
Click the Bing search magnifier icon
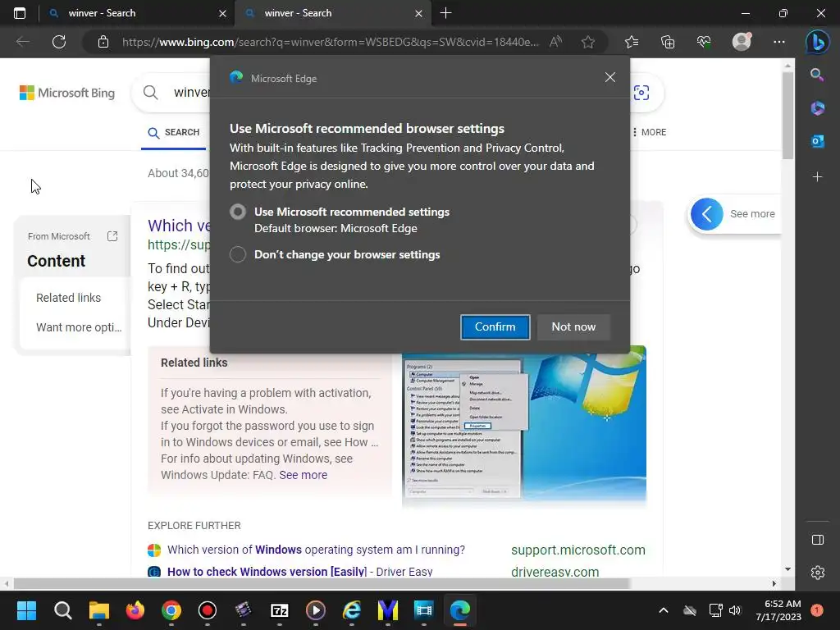[x=151, y=92]
